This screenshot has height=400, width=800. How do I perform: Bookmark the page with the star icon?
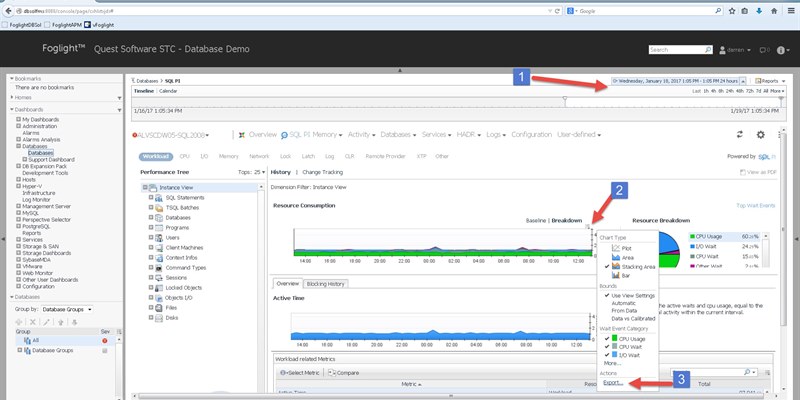tap(732, 11)
